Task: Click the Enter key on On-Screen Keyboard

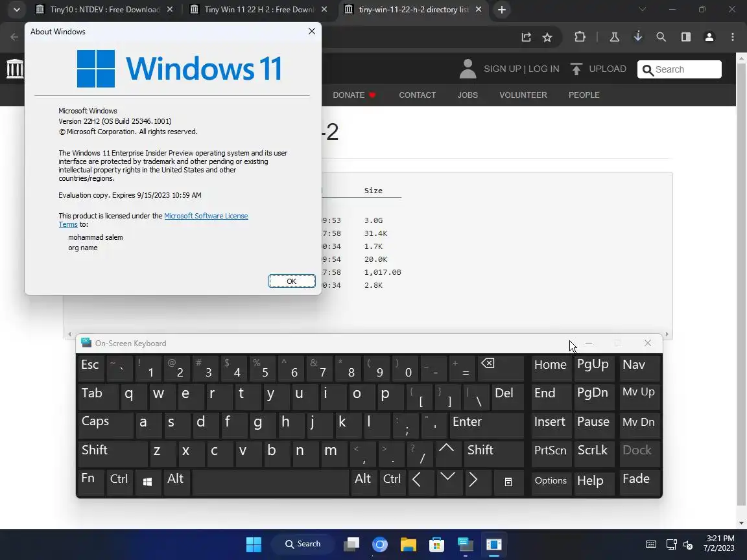Action: point(486,425)
